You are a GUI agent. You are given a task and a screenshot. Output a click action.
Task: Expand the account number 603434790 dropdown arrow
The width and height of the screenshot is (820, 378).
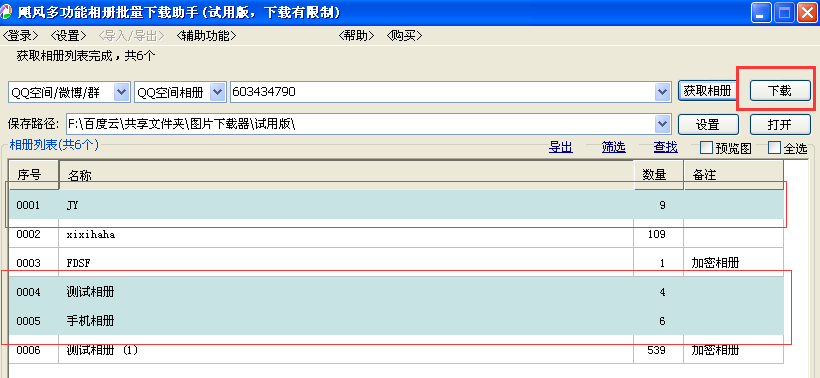pos(663,92)
